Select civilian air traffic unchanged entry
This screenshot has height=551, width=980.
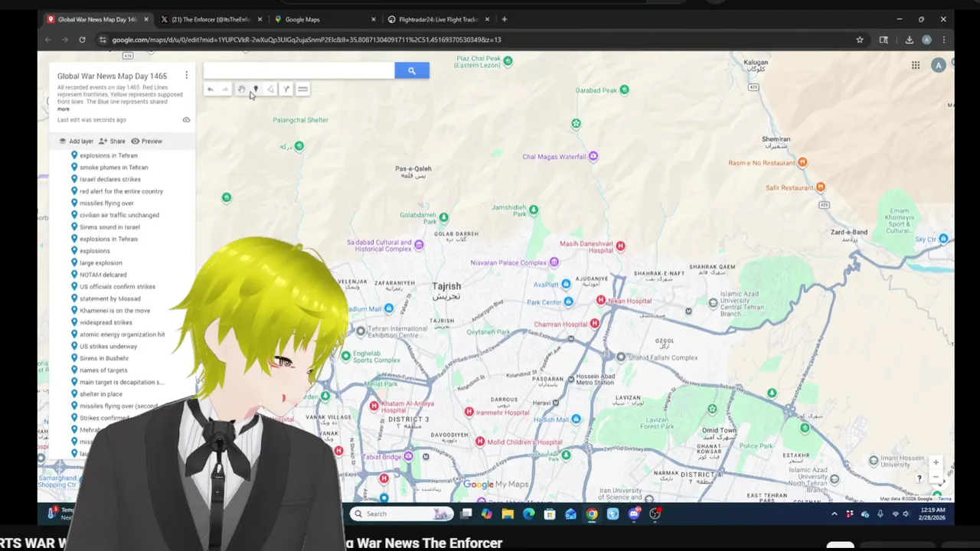click(119, 215)
